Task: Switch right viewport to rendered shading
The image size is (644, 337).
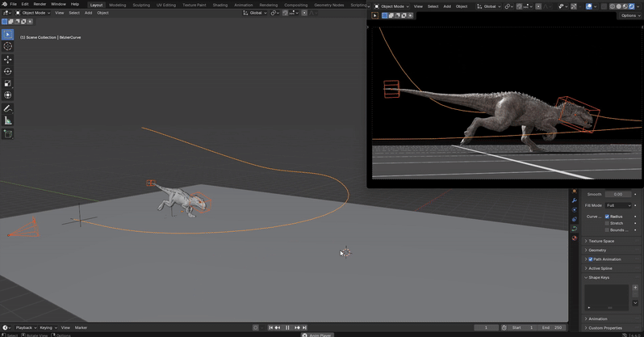Action: point(631,6)
